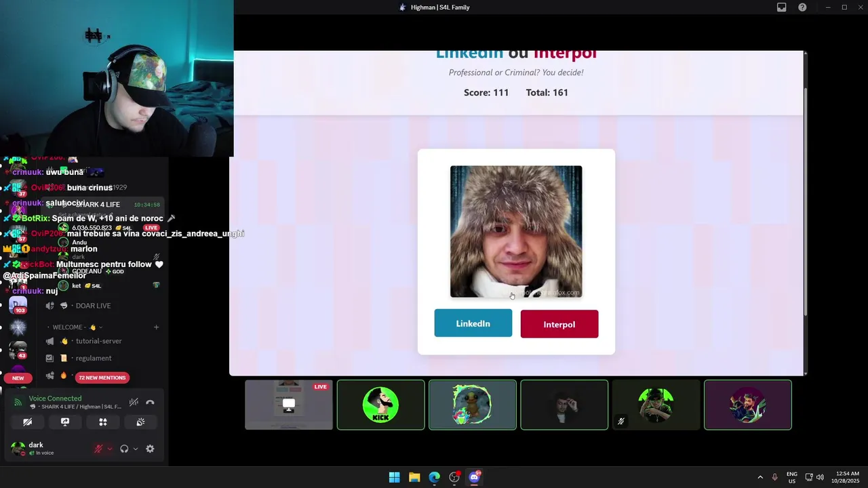
Task: Collapse the WELCOME channel category
Action: (x=75, y=327)
